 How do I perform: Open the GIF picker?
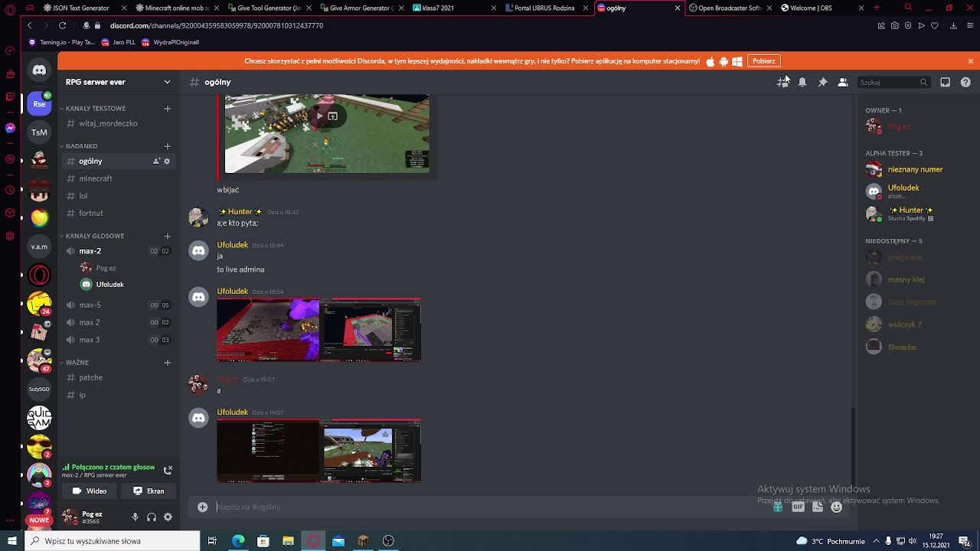(x=798, y=507)
